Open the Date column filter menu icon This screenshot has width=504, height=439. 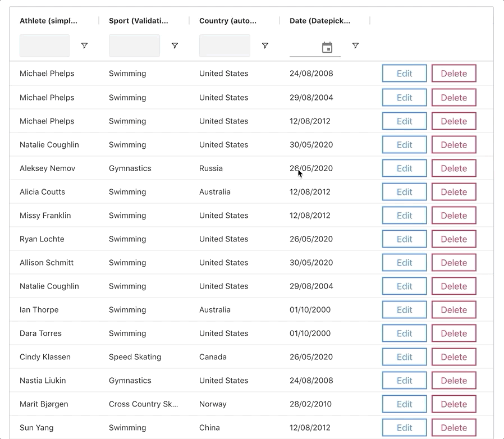coord(355,45)
